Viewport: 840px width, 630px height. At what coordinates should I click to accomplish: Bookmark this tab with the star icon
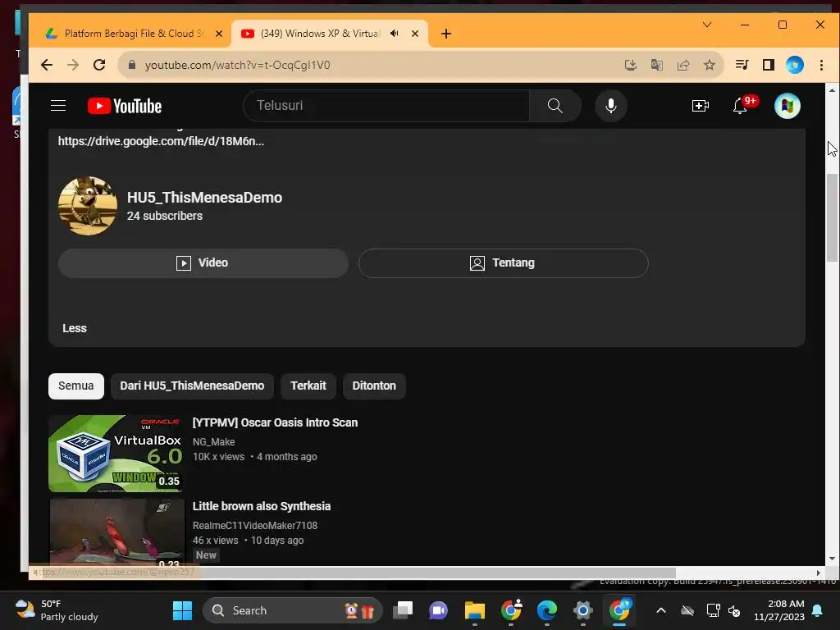pyautogui.click(x=710, y=65)
